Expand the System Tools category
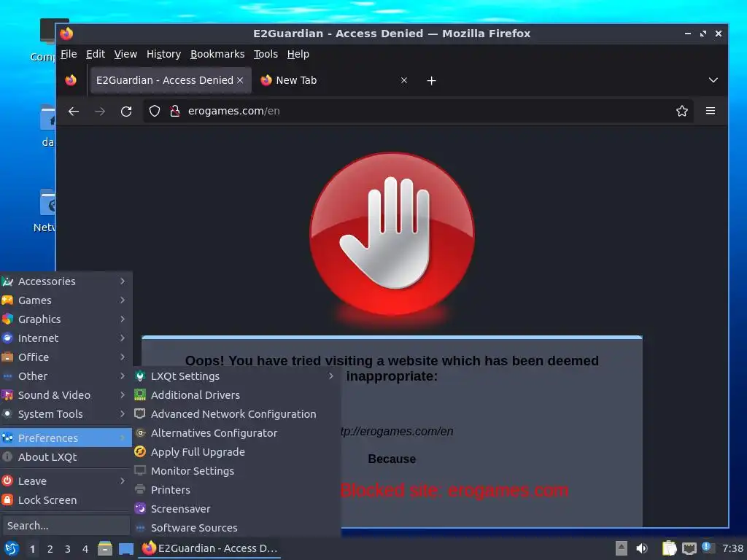 66,414
